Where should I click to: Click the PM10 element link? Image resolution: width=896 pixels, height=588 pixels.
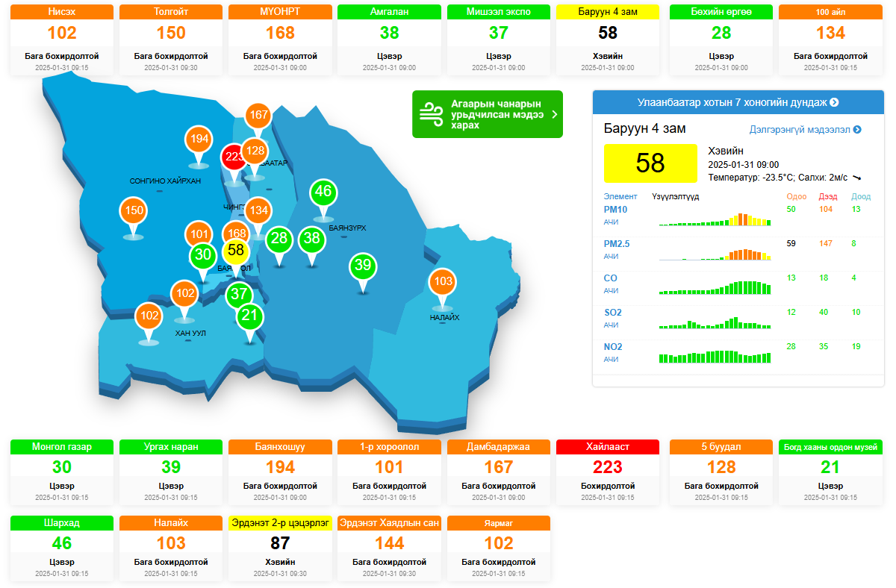click(615, 210)
